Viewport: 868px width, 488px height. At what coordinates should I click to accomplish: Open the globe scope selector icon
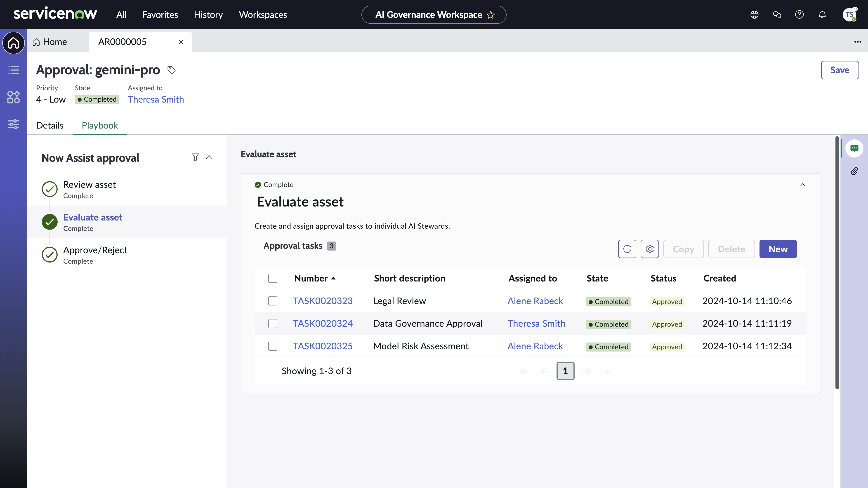point(755,14)
